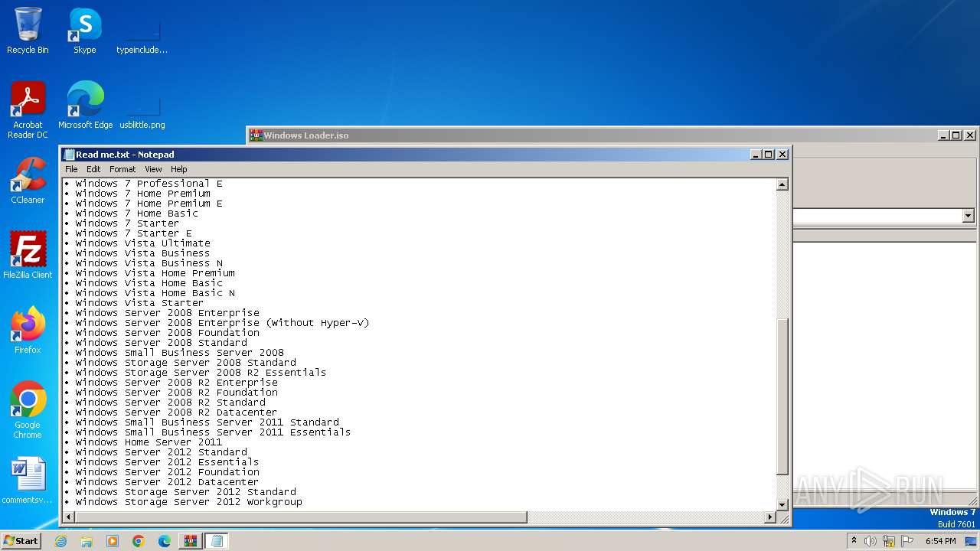
Task: Open the Recycle Bin desktop icon
Action: [x=28, y=31]
